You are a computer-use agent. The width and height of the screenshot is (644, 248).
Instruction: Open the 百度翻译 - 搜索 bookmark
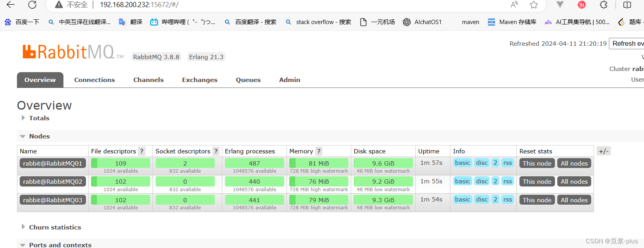[x=250, y=22]
